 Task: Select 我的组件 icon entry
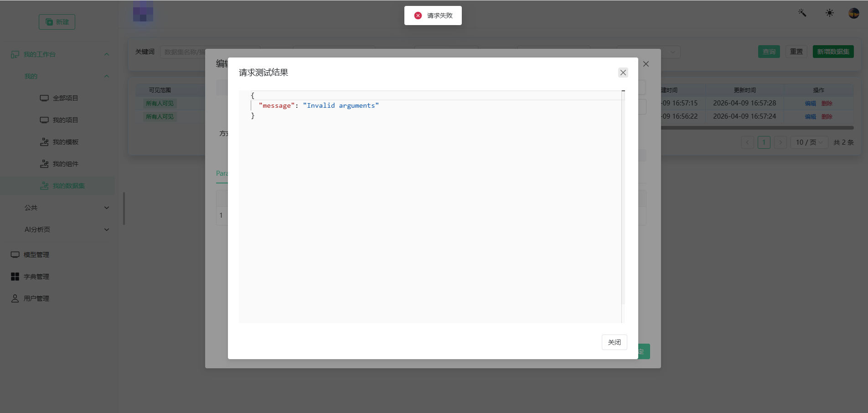[x=59, y=164]
